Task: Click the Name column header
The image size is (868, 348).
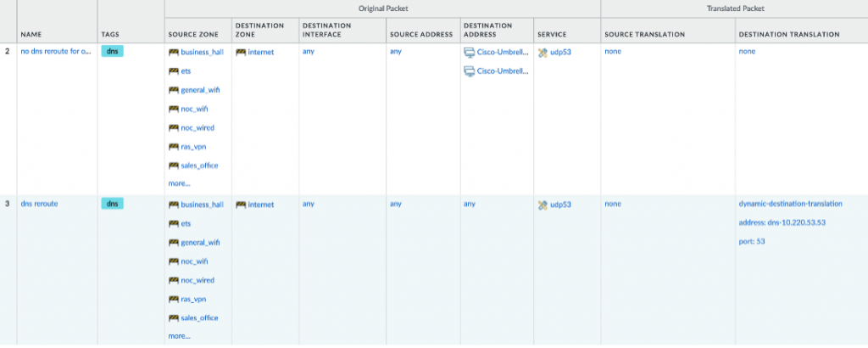Action: [x=31, y=35]
